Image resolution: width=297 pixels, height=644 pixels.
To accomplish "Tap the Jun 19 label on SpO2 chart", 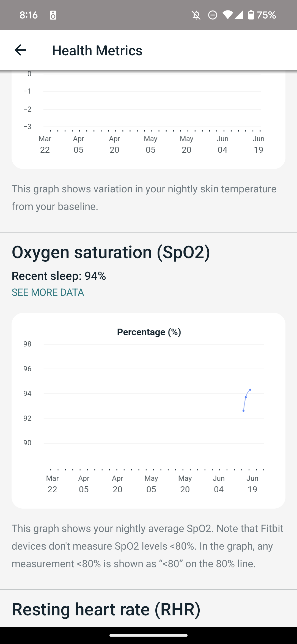I will click(x=252, y=484).
